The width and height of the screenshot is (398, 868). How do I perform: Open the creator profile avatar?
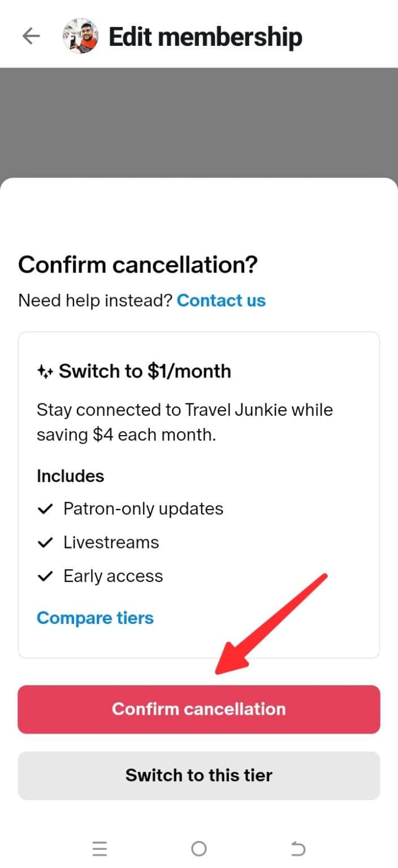pyautogui.click(x=80, y=36)
